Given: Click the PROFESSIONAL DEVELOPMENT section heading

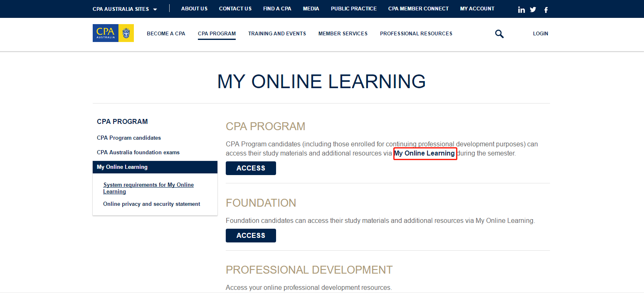Looking at the screenshot, I should point(309,270).
